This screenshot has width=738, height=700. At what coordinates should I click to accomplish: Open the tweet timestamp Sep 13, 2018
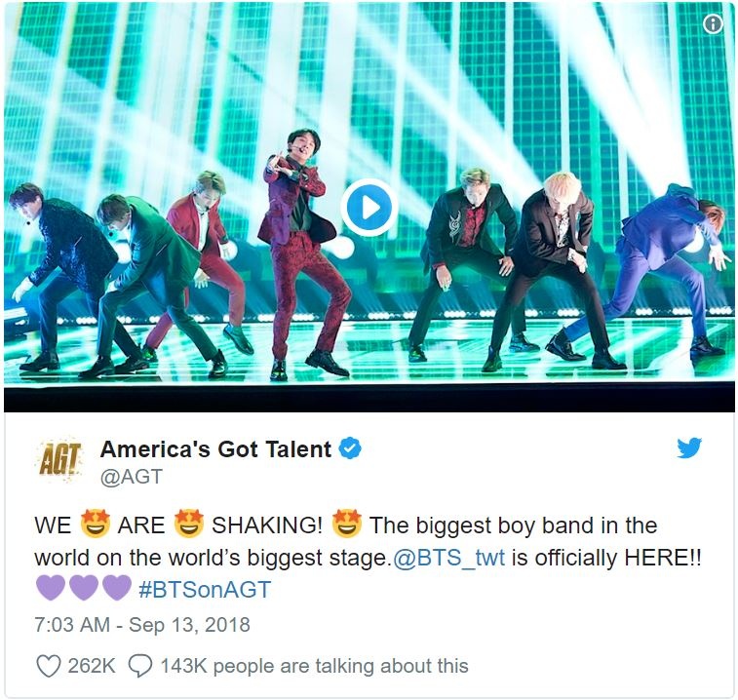pos(142,625)
